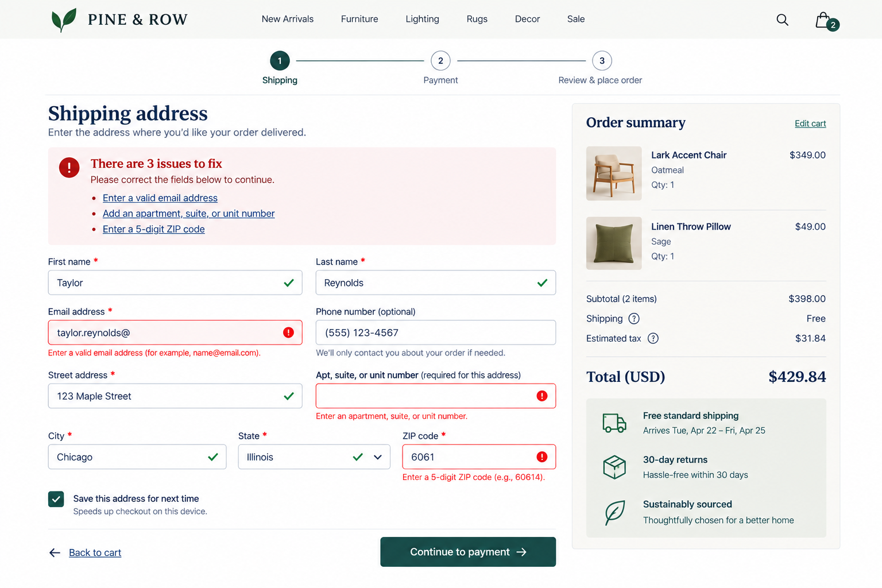Image resolution: width=882 pixels, height=588 pixels.
Task: Follow the 'Enter a 5-digit ZIP code' link
Action: 153,229
